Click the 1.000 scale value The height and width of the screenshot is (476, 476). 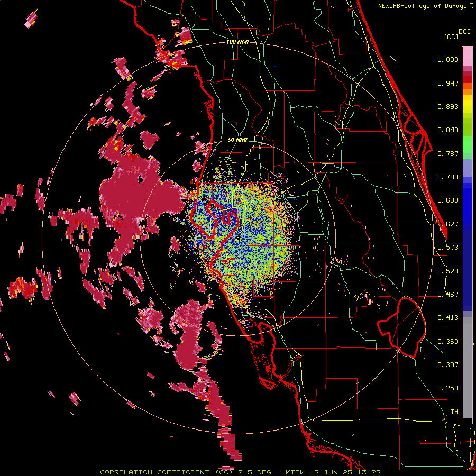pos(448,60)
